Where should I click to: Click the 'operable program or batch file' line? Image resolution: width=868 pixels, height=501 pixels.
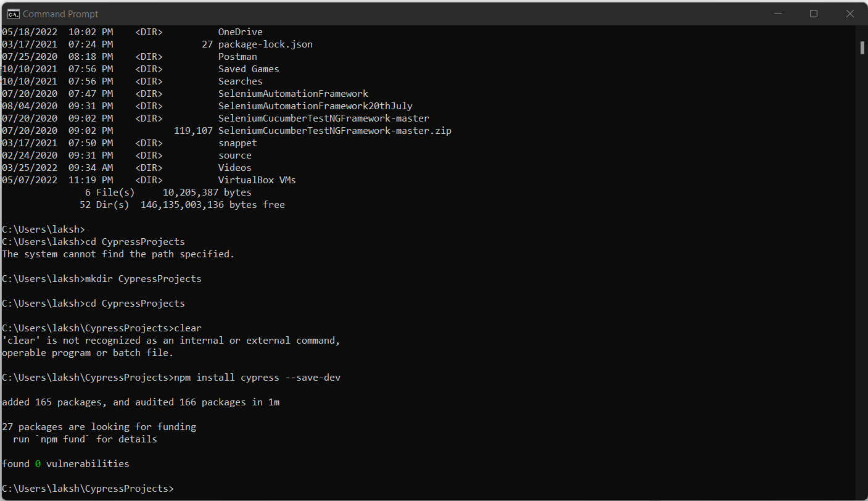coord(88,353)
